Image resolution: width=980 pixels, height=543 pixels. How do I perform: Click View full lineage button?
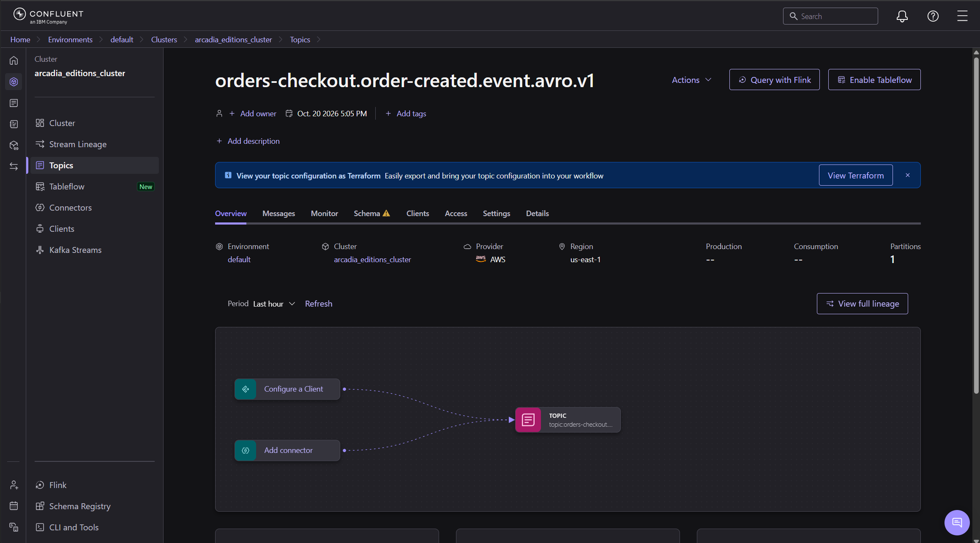tap(862, 304)
